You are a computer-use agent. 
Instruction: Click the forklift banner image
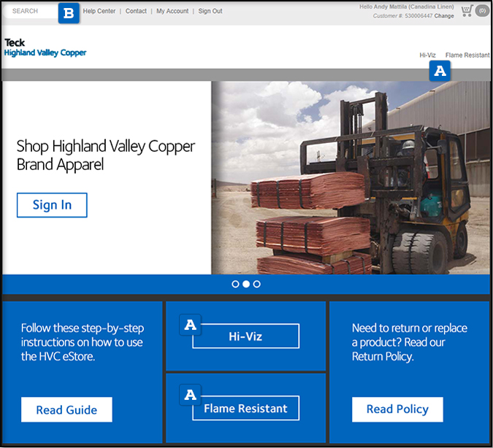[x=351, y=177]
